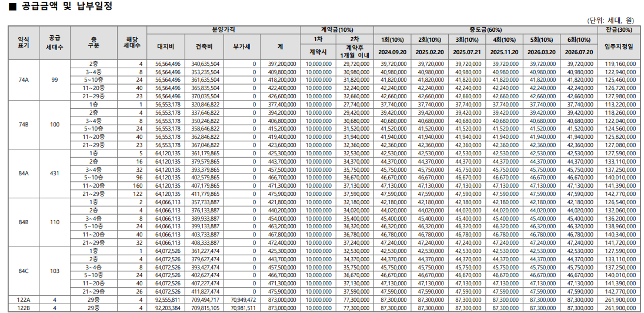
Task: Select total price 426,600,000
Action: click(282, 96)
